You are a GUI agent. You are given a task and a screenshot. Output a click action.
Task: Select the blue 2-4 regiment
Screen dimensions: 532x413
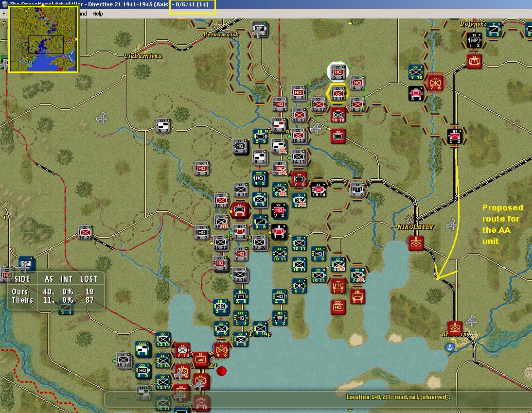[x=221, y=307]
